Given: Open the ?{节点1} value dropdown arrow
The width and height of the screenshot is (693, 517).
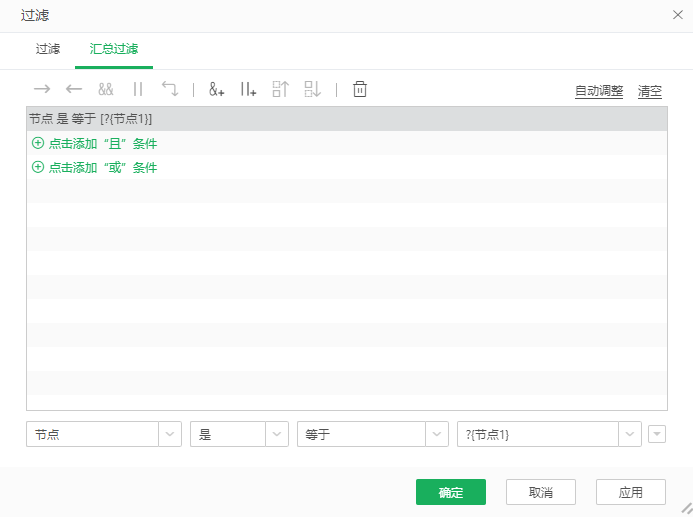Looking at the screenshot, I should tap(630, 434).
